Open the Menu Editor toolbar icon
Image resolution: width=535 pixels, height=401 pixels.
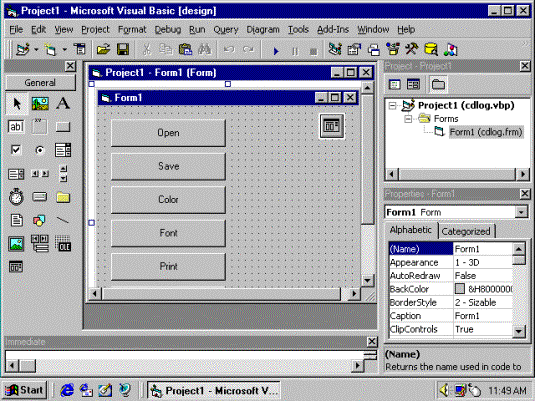click(x=80, y=50)
